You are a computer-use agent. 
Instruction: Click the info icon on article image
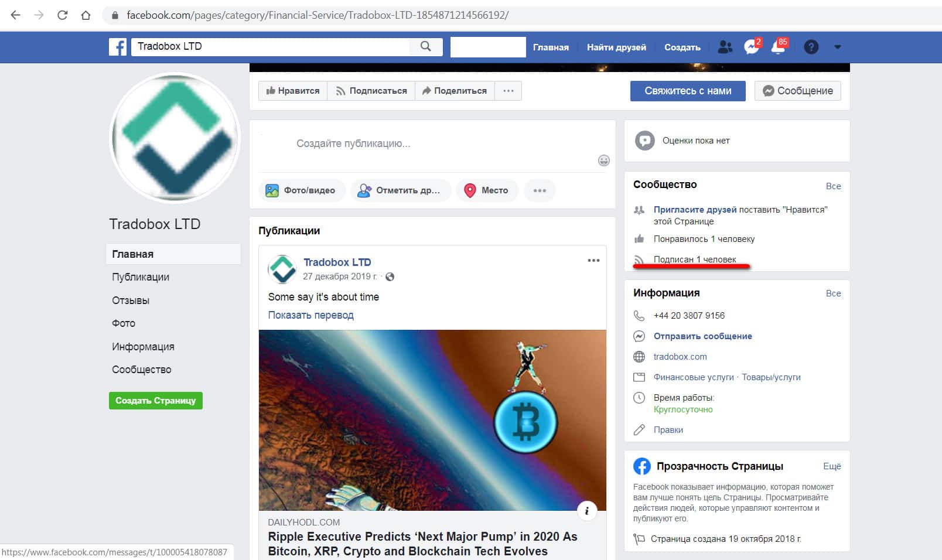586,511
